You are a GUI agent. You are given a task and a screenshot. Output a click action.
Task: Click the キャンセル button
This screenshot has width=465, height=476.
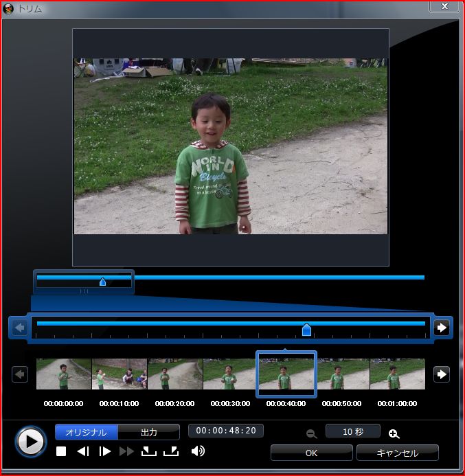pyautogui.click(x=397, y=453)
